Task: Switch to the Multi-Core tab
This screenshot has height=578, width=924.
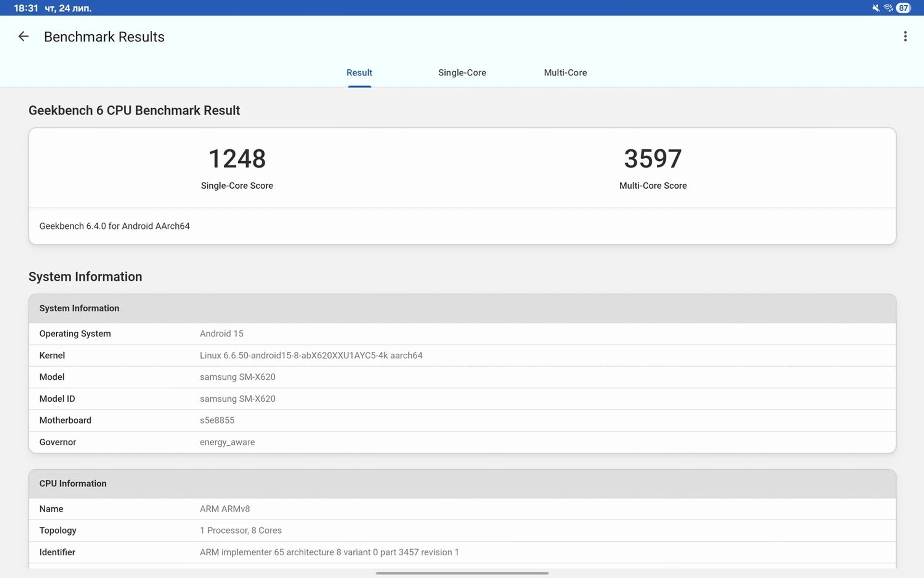Action: click(565, 73)
